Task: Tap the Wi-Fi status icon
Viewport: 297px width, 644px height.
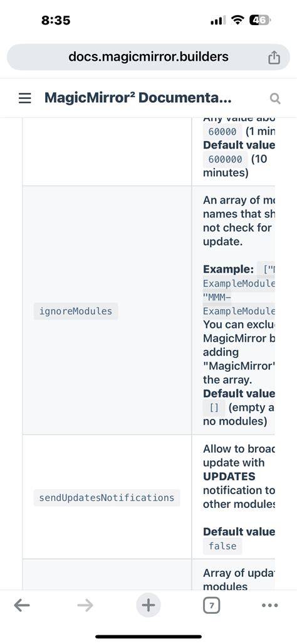Action: click(x=237, y=20)
